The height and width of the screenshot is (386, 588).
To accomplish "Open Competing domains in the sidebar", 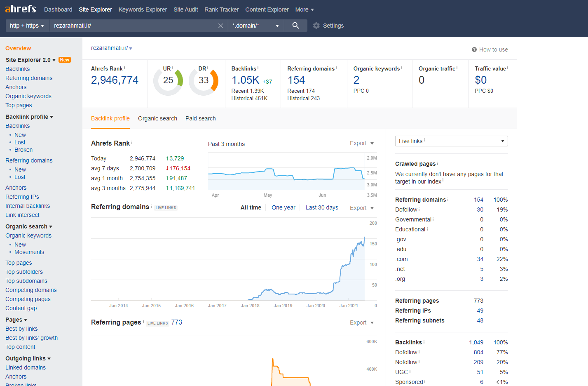I will (x=31, y=290).
